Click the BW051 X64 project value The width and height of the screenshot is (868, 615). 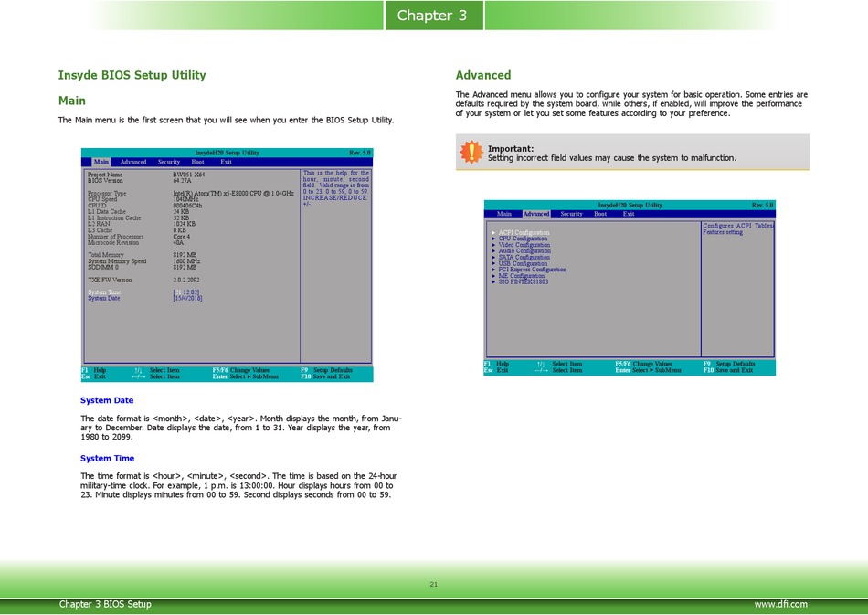click(x=189, y=175)
